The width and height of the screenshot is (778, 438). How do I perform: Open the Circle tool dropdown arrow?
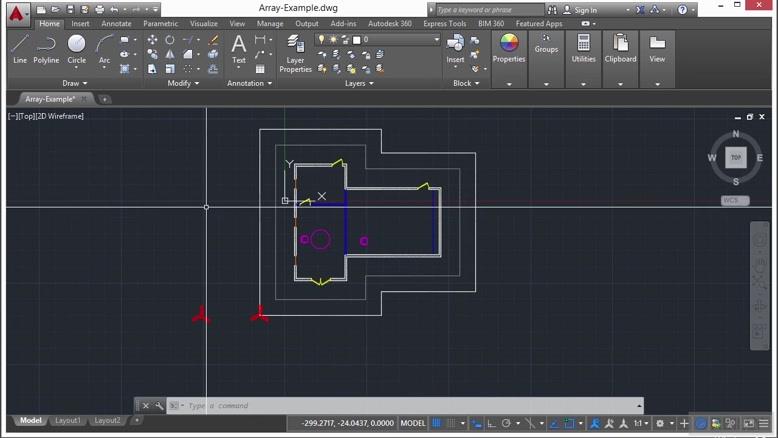(76, 68)
